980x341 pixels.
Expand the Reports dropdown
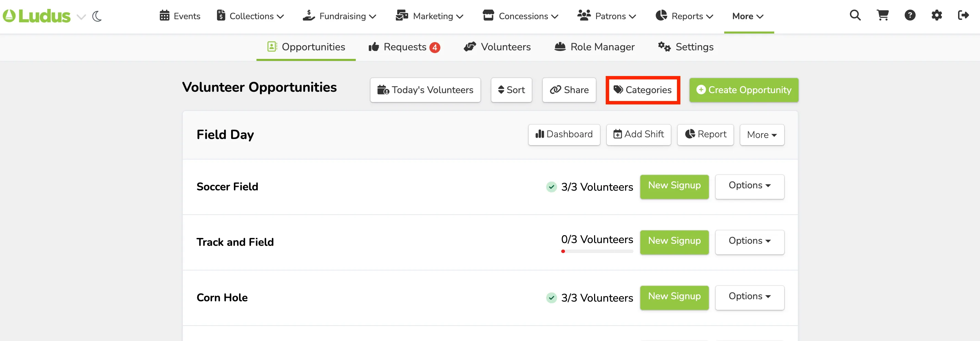[684, 16]
